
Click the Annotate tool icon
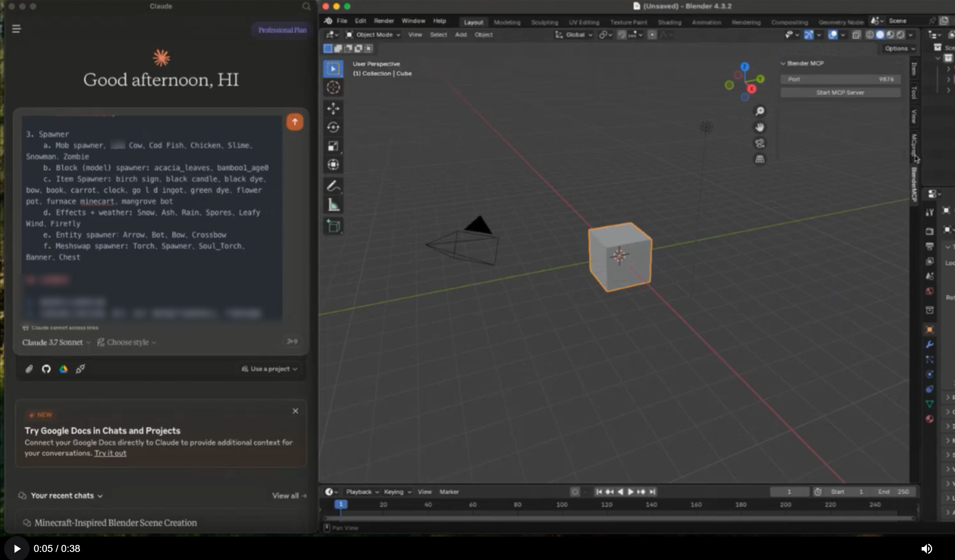point(334,186)
